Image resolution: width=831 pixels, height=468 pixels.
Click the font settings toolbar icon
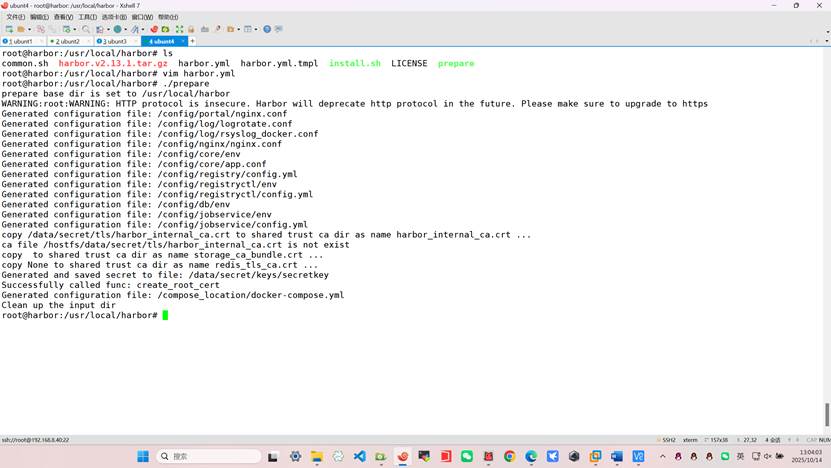pos(135,29)
